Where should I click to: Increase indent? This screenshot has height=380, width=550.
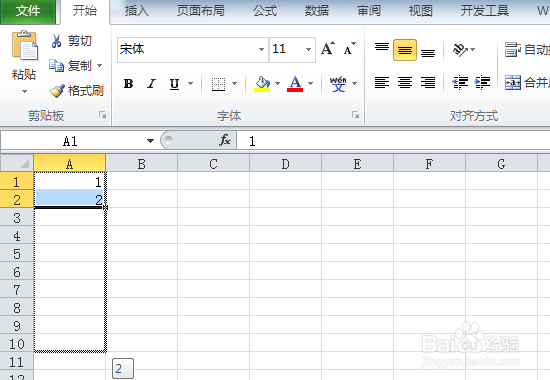482,83
